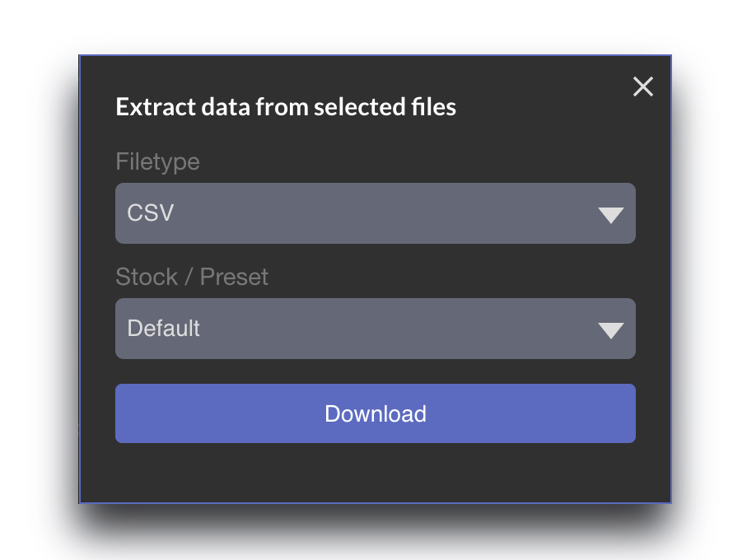Expand the Filetype dropdown arrow
Viewport: 747px width, 560px height.
[610, 215]
